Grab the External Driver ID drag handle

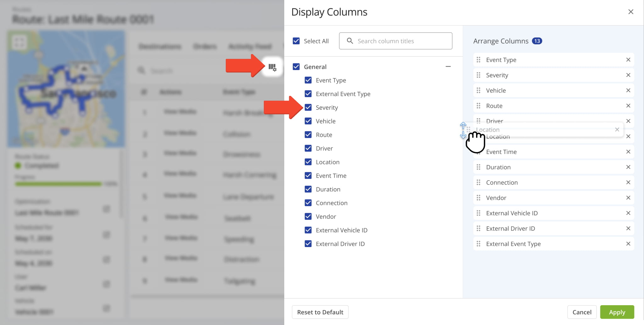[479, 229]
